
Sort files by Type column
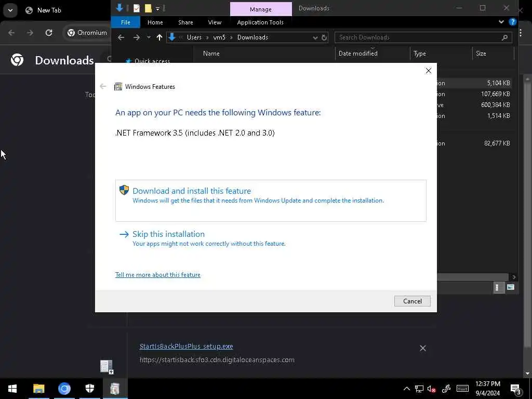(x=419, y=54)
